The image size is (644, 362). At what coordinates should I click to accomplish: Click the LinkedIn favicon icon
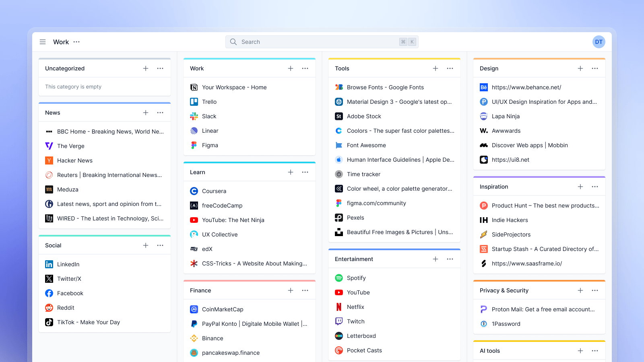click(49, 264)
